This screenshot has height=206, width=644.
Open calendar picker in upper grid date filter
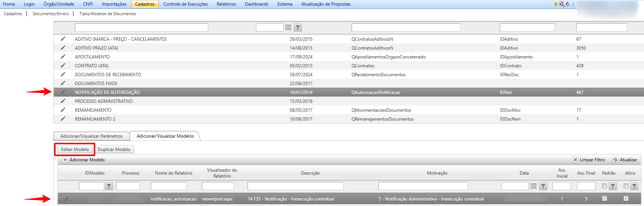tap(288, 27)
